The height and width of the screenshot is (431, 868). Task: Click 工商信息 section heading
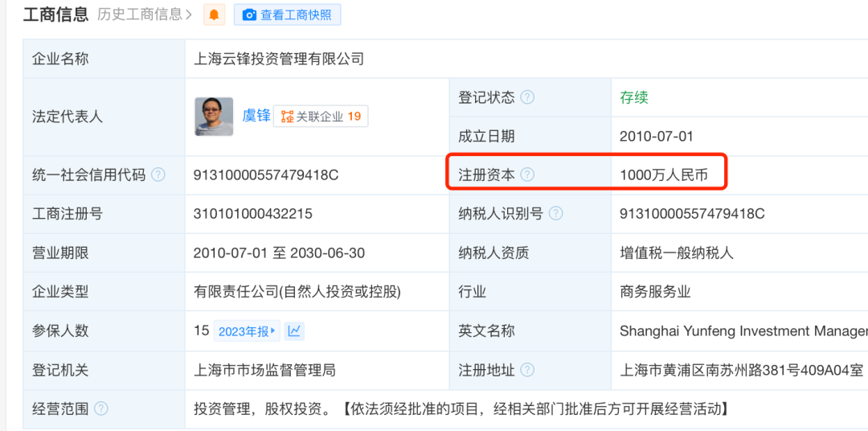(56, 14)
